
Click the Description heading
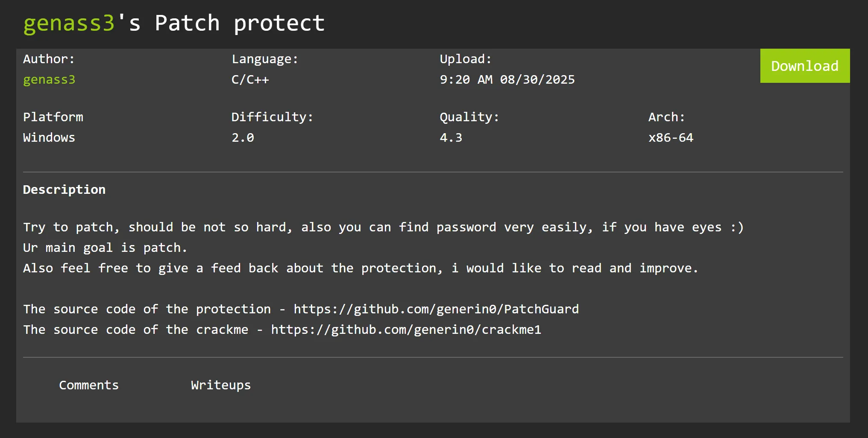click(x=64, y=190)
